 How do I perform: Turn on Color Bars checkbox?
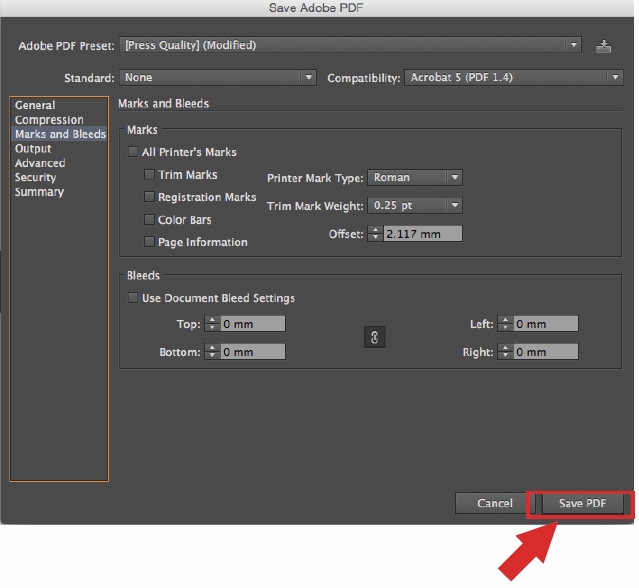point(150,220)
